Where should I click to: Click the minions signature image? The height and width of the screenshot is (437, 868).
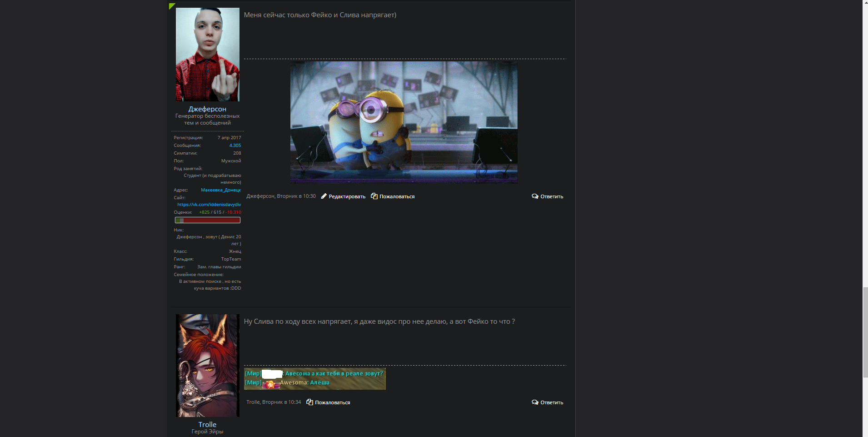point(404,123)
